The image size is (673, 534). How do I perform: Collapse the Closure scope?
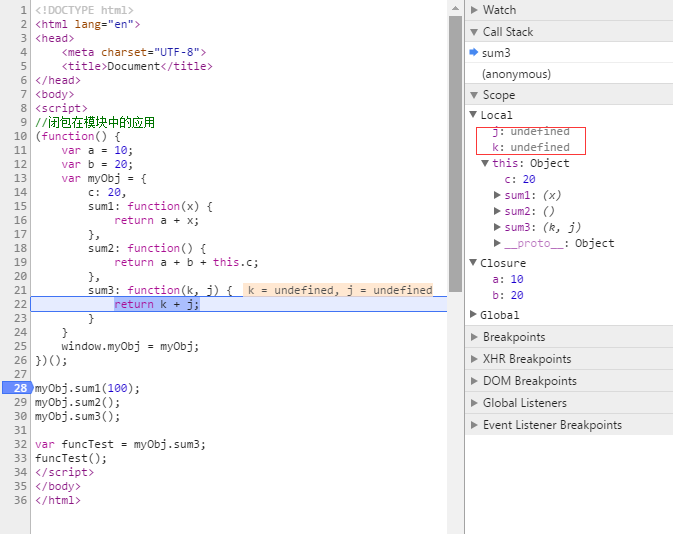pyautogui.click(x=473, y=263)
